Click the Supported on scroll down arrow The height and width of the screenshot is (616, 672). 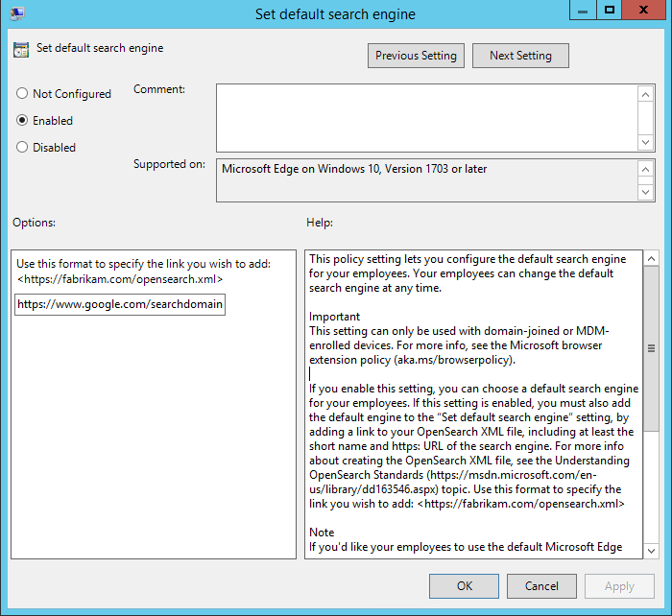(x=646, y=192)
